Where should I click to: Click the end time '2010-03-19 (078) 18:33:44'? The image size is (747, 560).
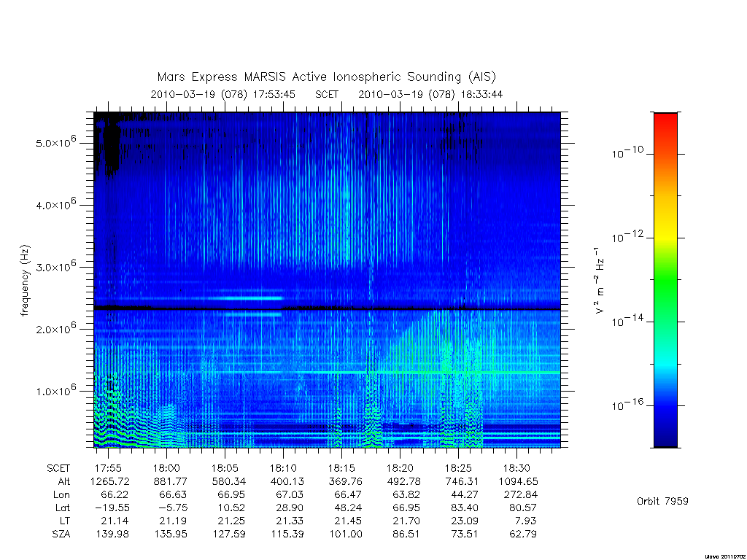point(430,94)
